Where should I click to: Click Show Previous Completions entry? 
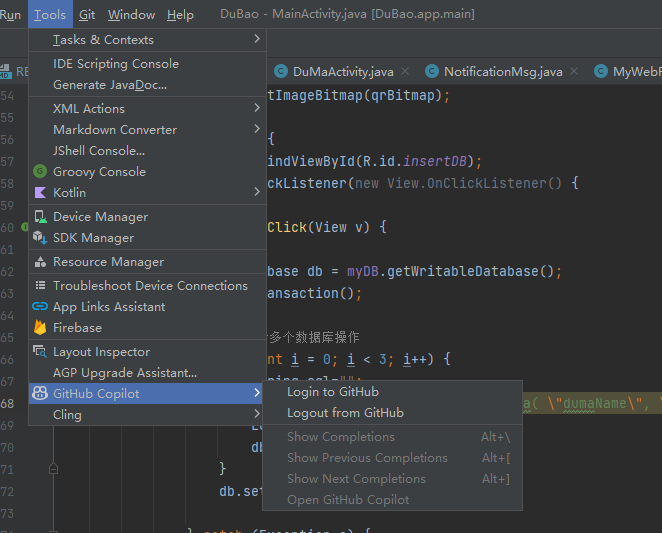[x=392, y=458]
